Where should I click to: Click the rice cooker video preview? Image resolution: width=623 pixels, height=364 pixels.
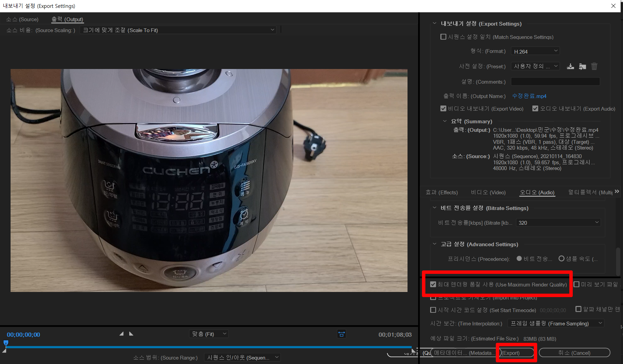click(209, 180)
